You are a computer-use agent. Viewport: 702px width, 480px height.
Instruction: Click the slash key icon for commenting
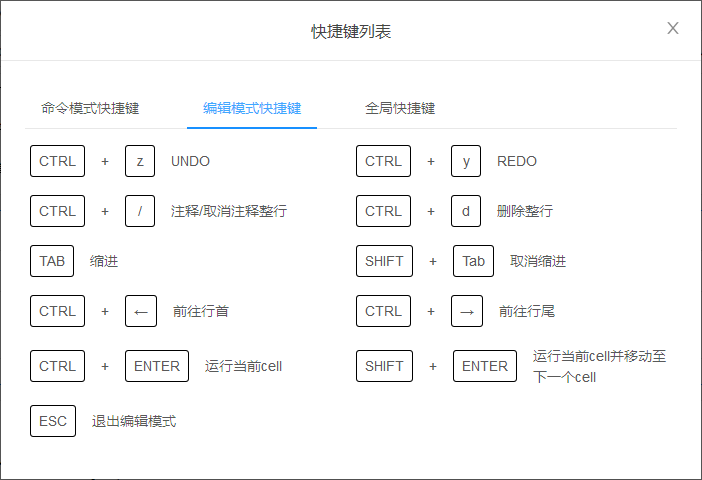[x=140, y=211]
